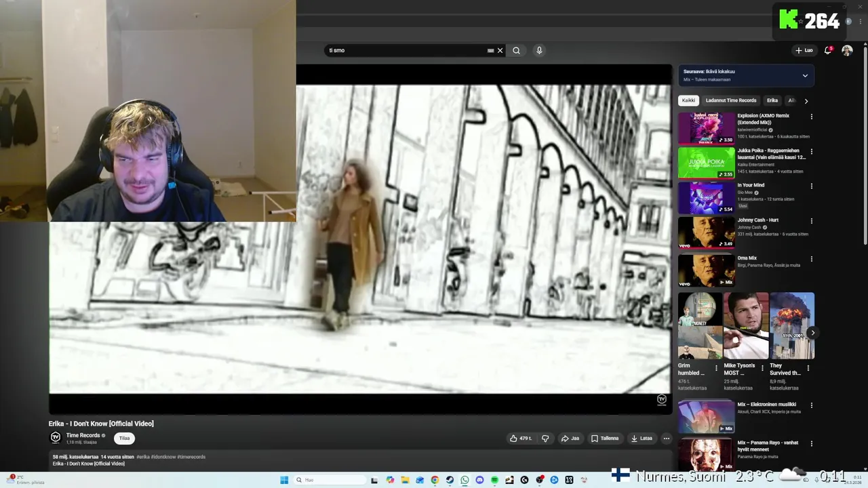The width and height of the screenshot is (868, 488).
Task: Show next Shorts with arrow
Action: 812,333
